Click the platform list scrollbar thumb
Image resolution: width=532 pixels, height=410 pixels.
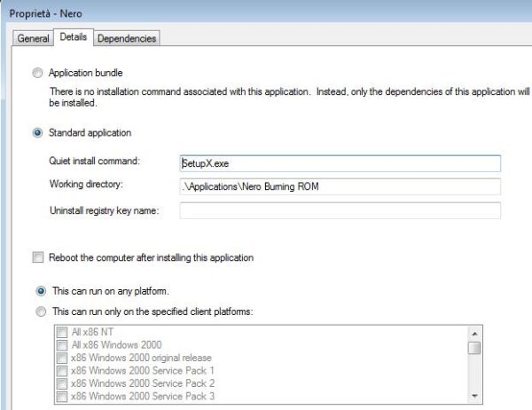tap(474, 348)
